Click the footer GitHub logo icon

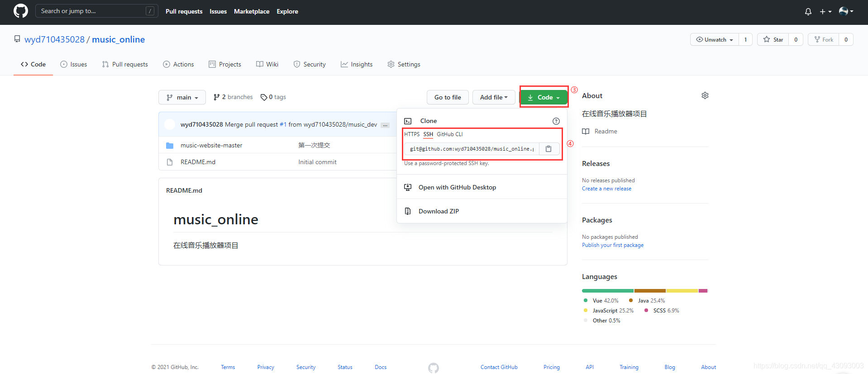(434, 368)
